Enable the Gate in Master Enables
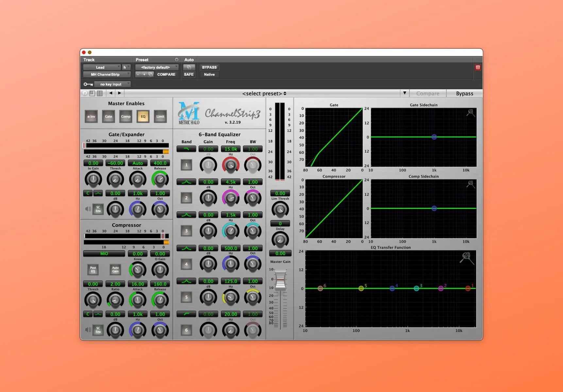Screen dimensions: 563x392 pos(109,117)
